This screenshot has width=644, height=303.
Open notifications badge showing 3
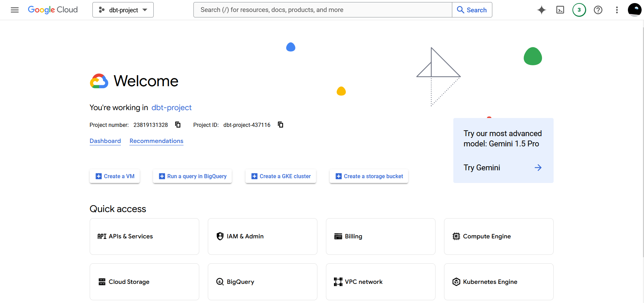579,10
